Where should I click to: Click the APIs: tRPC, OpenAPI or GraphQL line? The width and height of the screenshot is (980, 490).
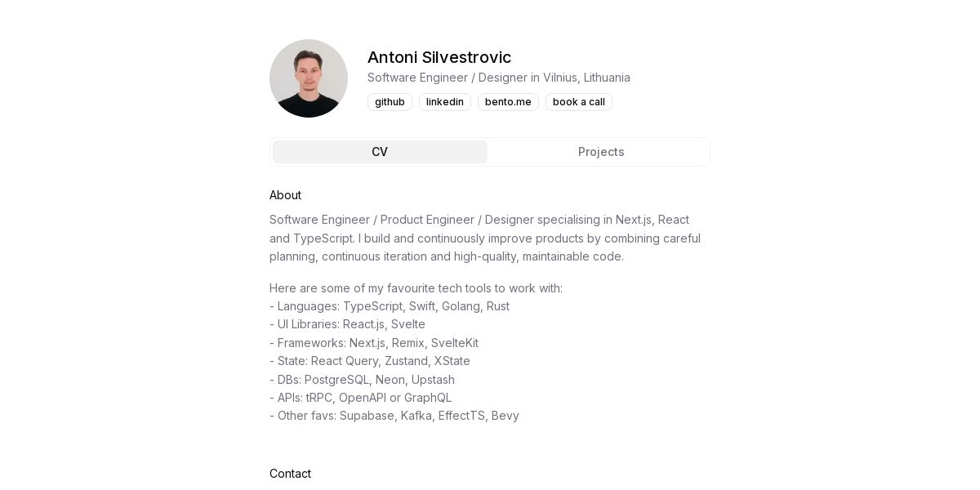360,398
